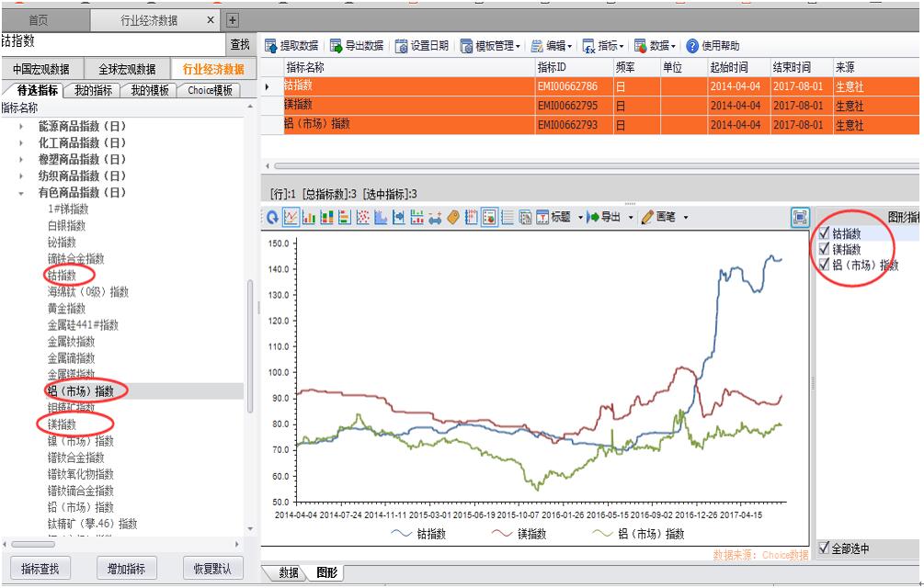The height and width of the screenshot is (588, 924).
Task: Click the 增加指标 button
Action: tap(127, 569)
